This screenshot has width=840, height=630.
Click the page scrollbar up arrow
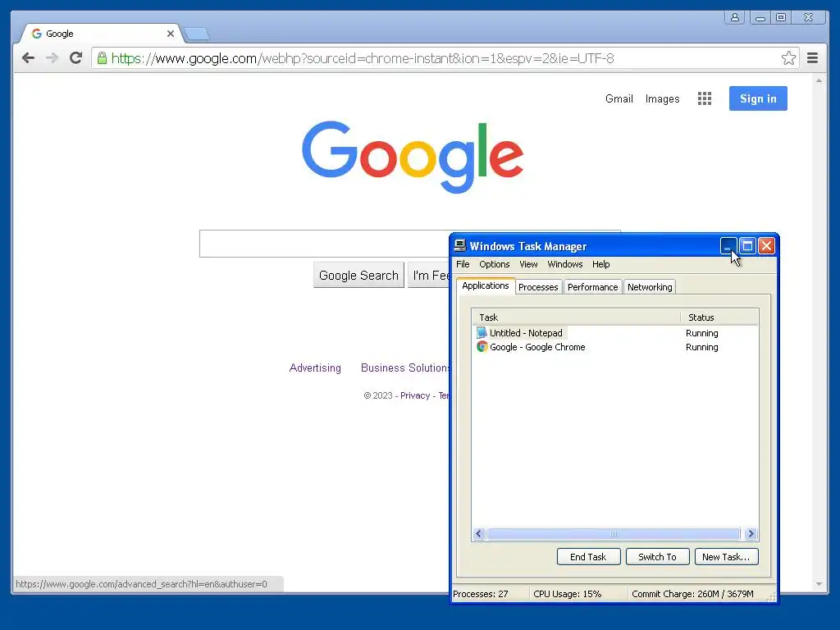point(819,80)
